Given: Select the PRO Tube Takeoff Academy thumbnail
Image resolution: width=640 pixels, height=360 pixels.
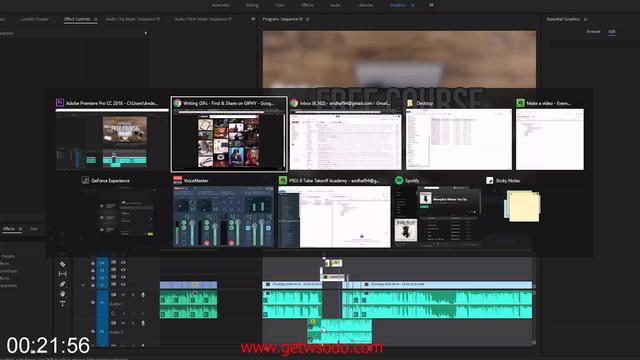Looking at the screenshot, I should pos(334,217).
